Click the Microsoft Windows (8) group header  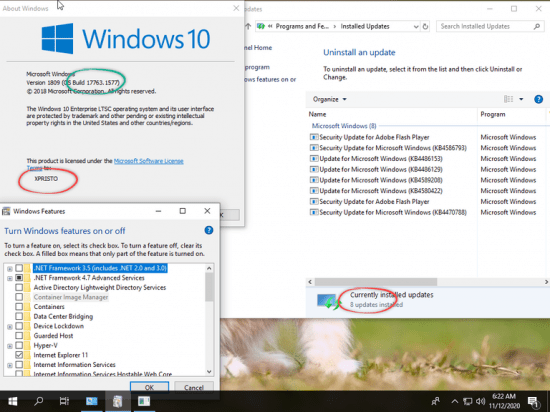coord(344,126)
